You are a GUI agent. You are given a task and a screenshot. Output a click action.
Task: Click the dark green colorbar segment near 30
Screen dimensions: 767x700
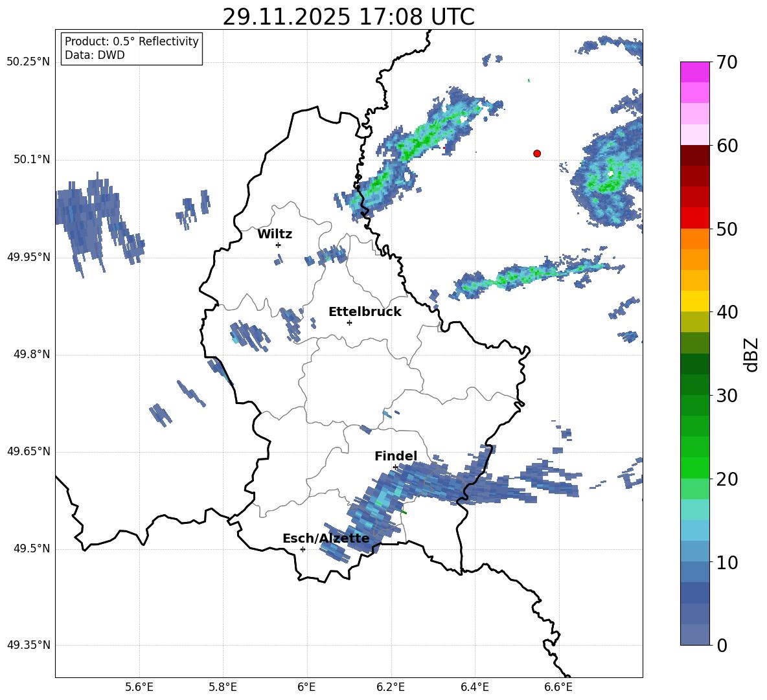point(695,385)
